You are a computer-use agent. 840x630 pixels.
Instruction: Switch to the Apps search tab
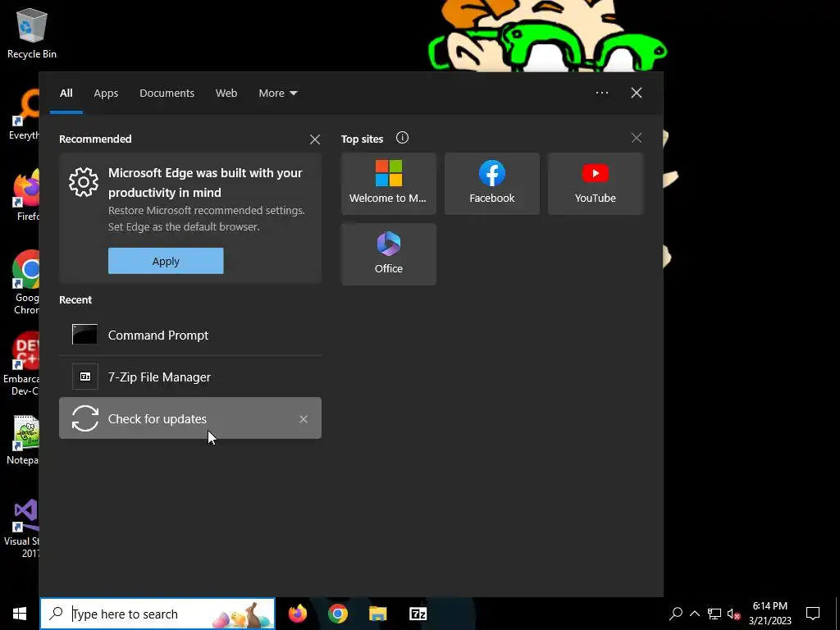tap(106, 93)
